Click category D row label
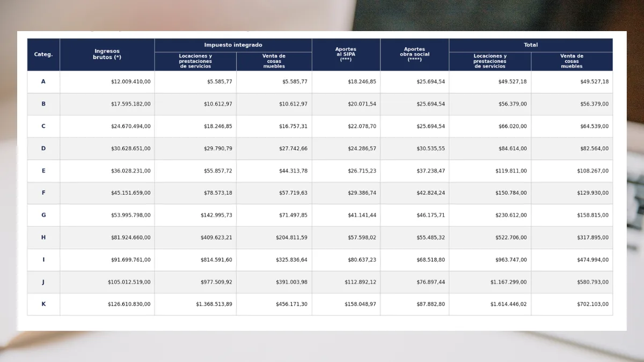644x362 pixels. click(43, 149)
